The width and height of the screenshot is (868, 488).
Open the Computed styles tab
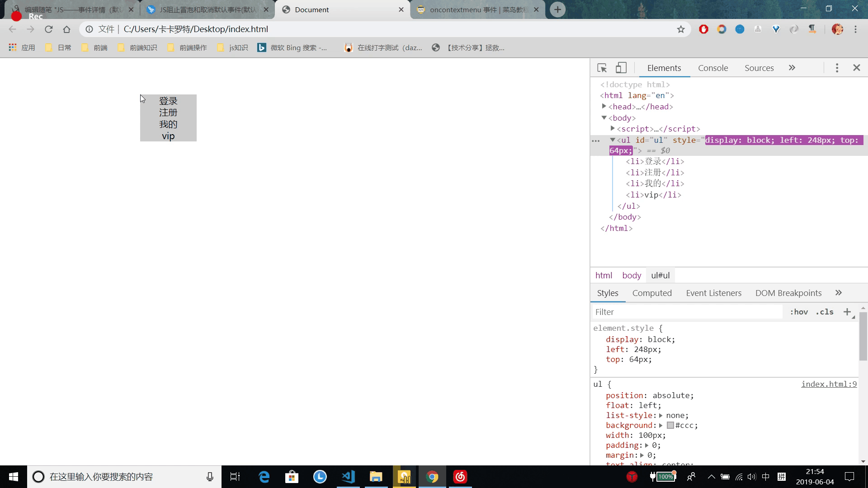coord(652,293)
